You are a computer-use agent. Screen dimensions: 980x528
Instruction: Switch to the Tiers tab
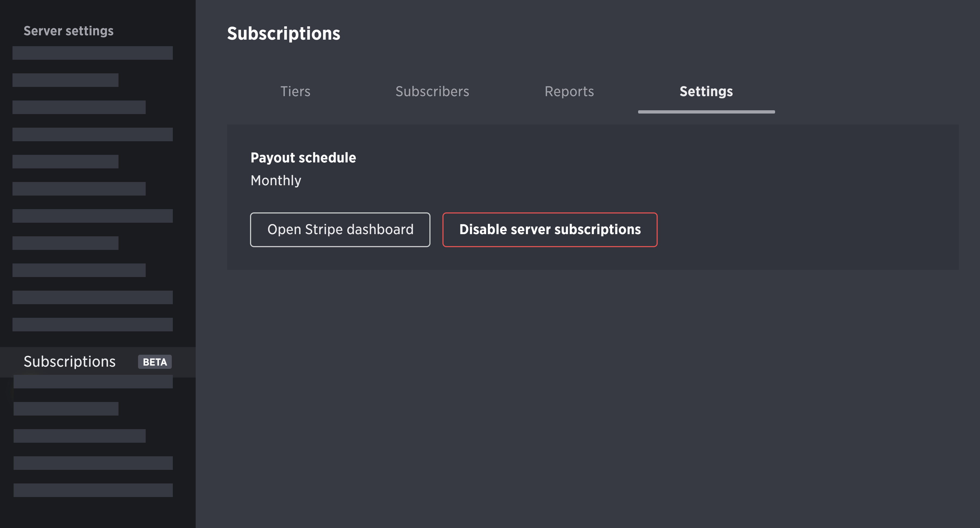click(x=295, y=91)
